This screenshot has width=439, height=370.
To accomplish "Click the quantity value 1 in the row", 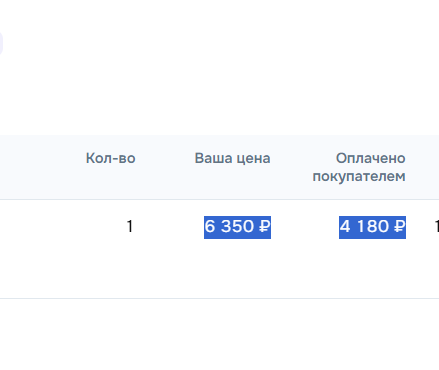I will pos(130,227).
